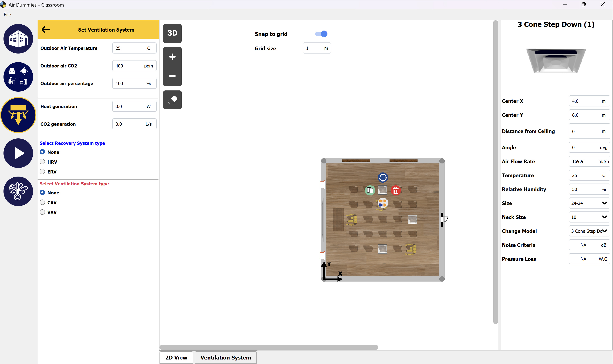Switch to the Ventilation System tab

point(226,357)
